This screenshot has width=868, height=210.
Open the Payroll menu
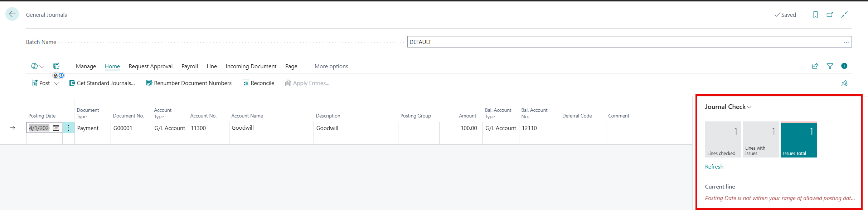pos(190,66)
